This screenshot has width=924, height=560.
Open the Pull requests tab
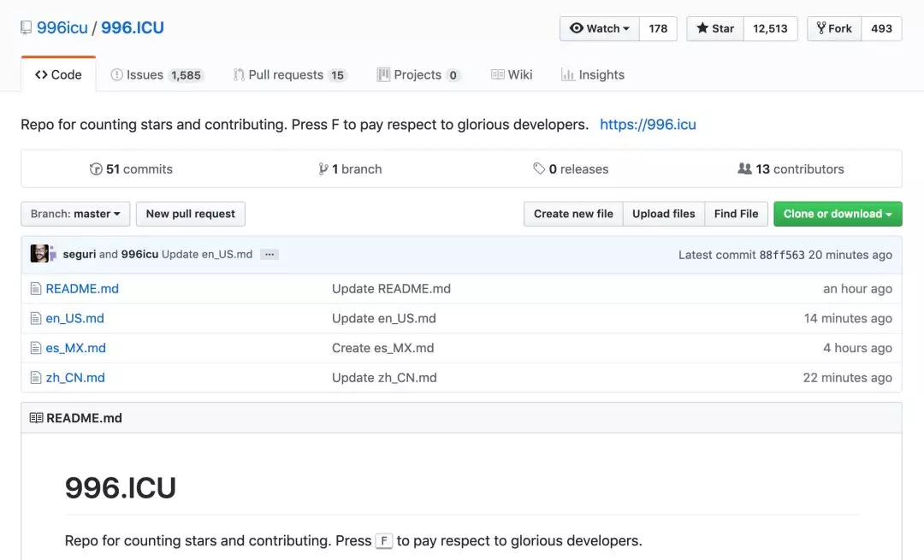point(290,74)
